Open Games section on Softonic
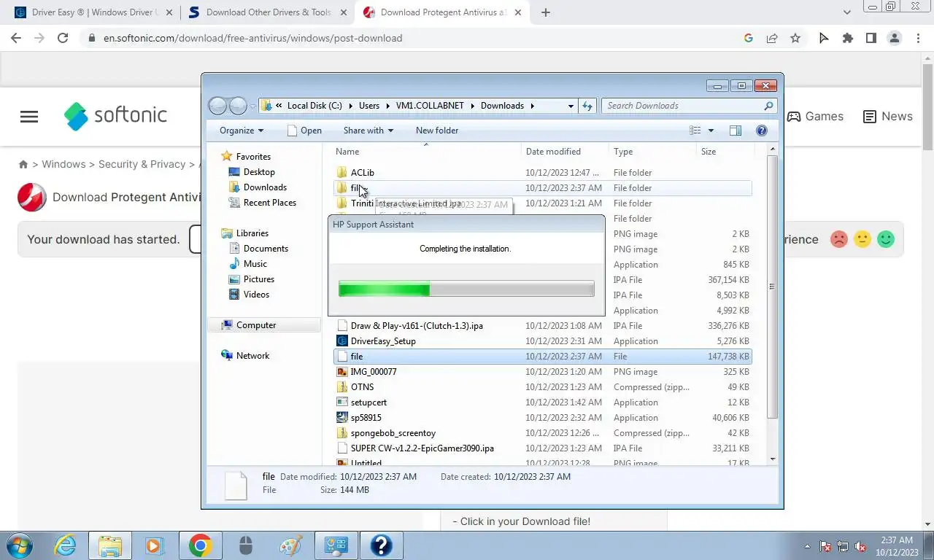 tap(815, 117)
